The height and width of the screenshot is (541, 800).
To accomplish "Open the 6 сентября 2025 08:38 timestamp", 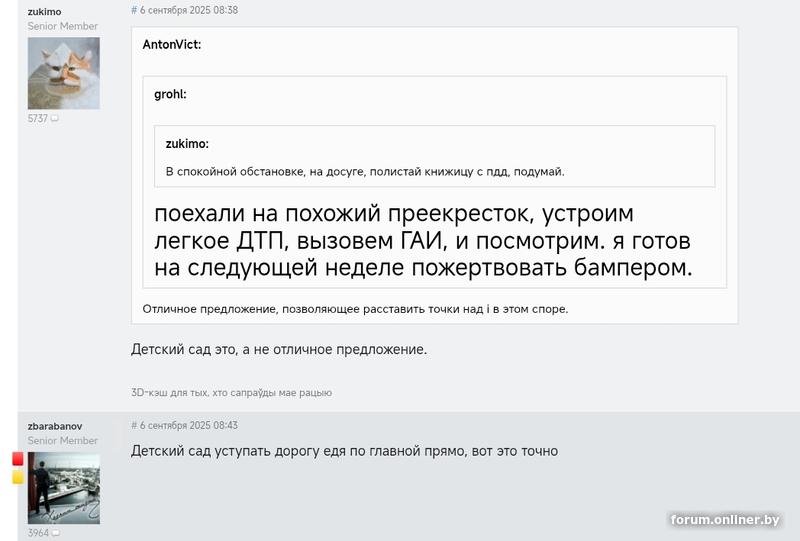I will point(189,10).
